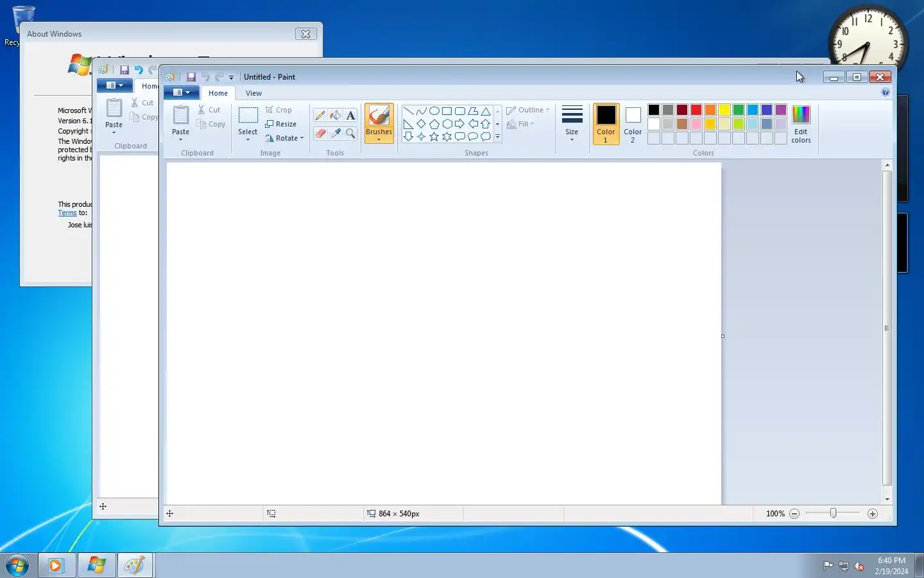Pick the green color swatch

(x=739, y=110)
